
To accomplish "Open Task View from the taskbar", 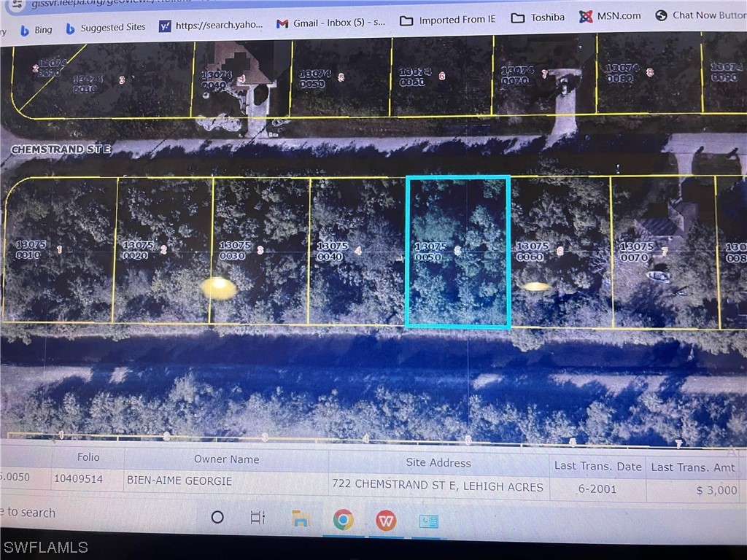I will pyautogui.click(x=255, y=517).
